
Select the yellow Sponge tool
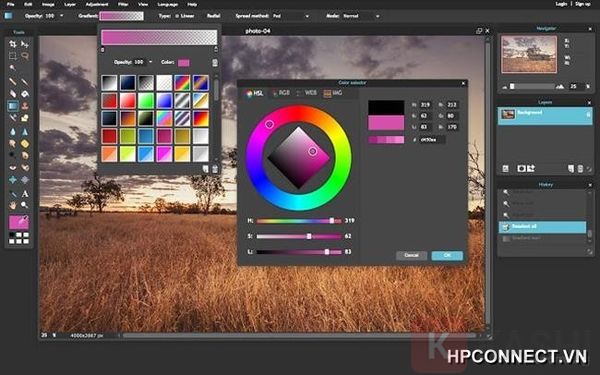(x=25, y=144)
